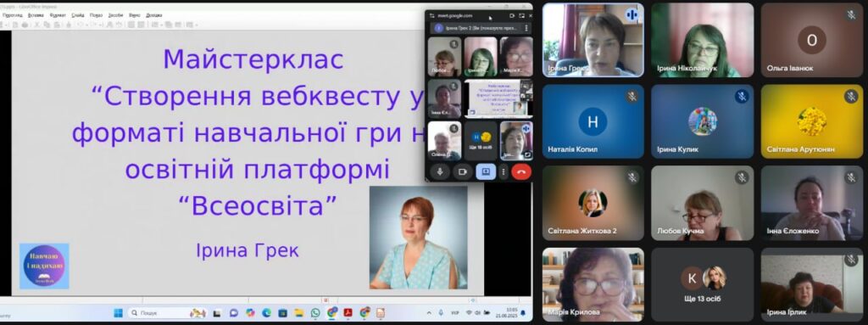Open the 'Ще 13 осіб' participants tile
Image resolution: width=868 pixels, height=325 pixels.
(x=702, y=285)
